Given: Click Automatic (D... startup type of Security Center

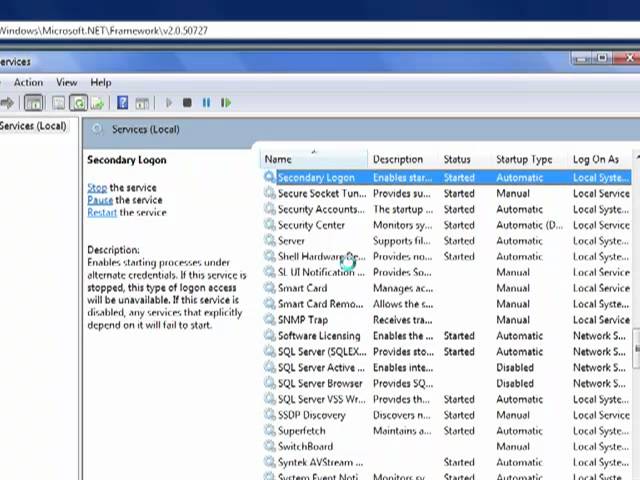Looking at the screenshot, I should (x=529, y=224).
